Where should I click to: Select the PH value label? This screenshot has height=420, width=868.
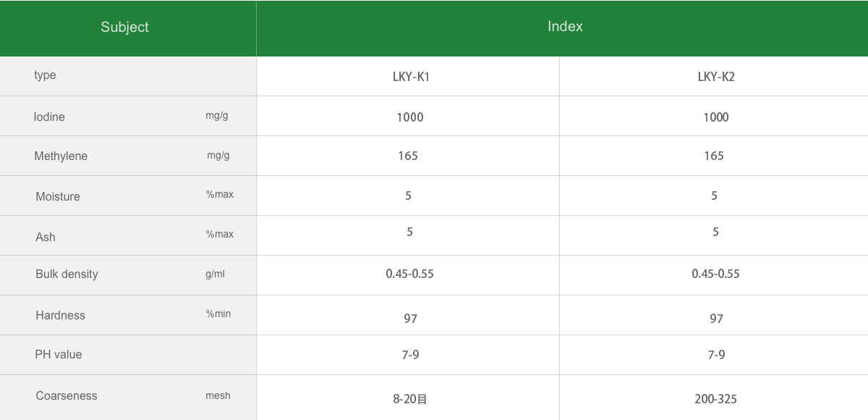[59, 355]
